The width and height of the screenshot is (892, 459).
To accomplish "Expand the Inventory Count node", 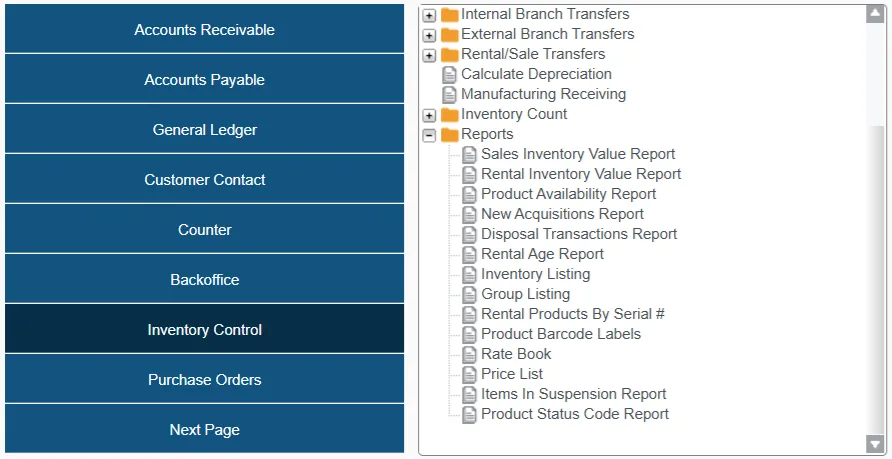I will pyautogui.click(x=429, y=115).
